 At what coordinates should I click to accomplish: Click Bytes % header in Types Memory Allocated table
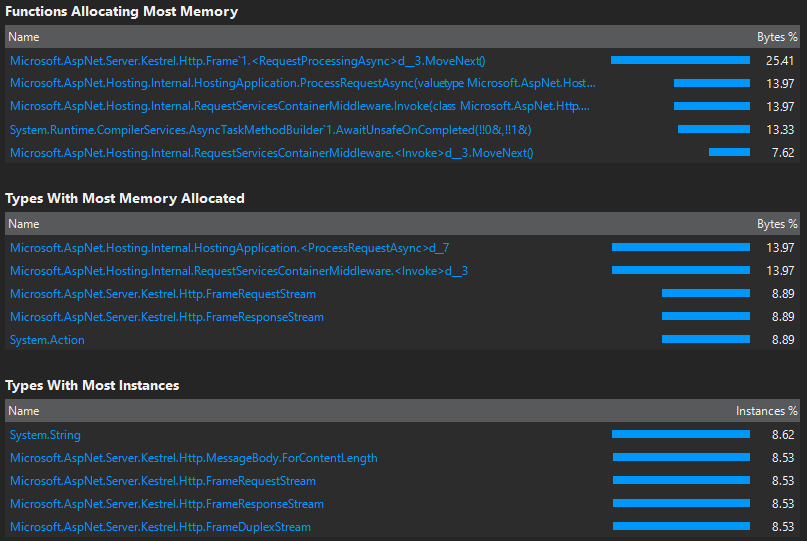coord(777,224)
